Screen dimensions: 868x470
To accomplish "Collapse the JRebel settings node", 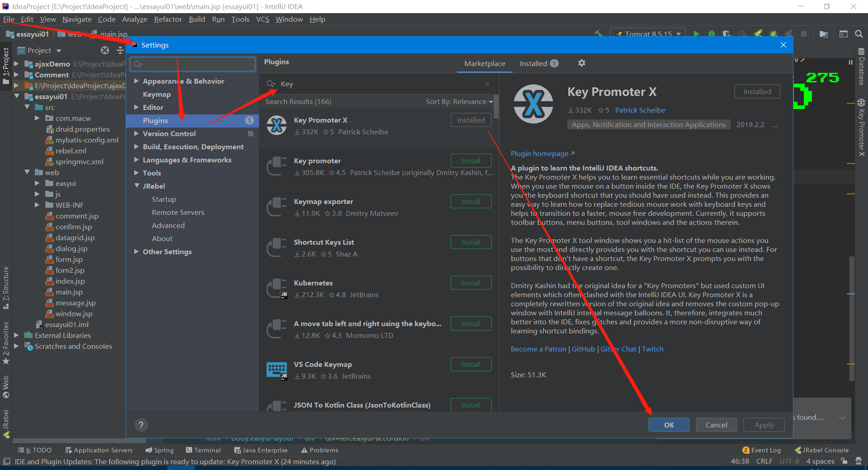I will point(136,186).
